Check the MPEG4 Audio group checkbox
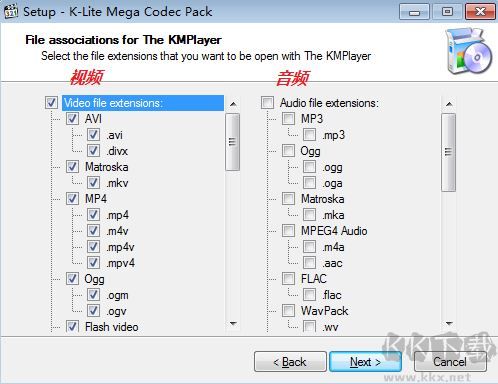This screenshot has height=384, width=498. [288, 231]
